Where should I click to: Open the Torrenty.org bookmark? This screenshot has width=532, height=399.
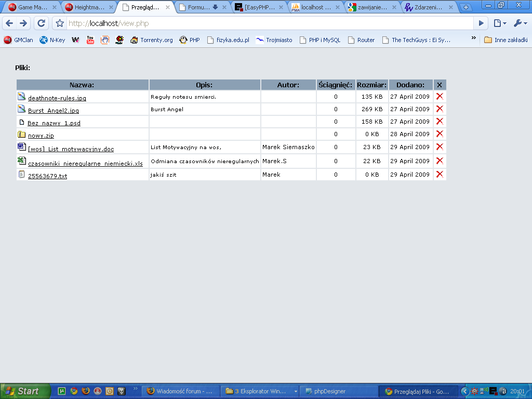click(152, 40)
